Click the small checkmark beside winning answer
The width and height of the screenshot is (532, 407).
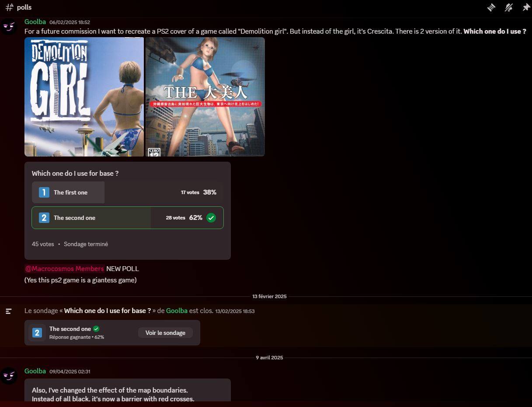pyautogui.click(x=96, y=329)
